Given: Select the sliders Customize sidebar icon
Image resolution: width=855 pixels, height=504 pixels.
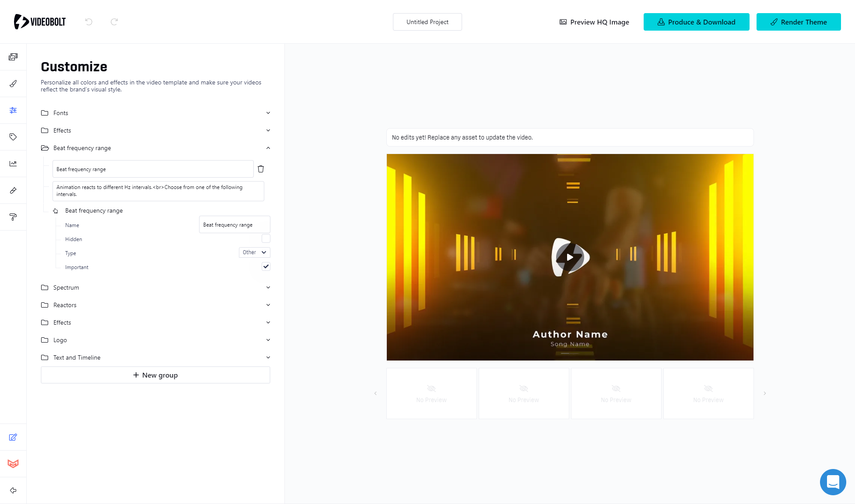Looking at the screenshot, I should pyautogui.click(x=13, y=110).
